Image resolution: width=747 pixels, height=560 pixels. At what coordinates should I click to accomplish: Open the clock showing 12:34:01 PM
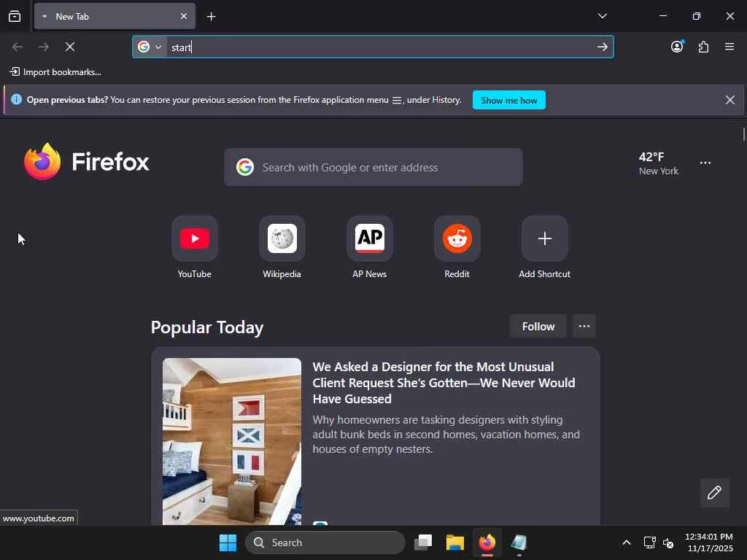[709, 542]
